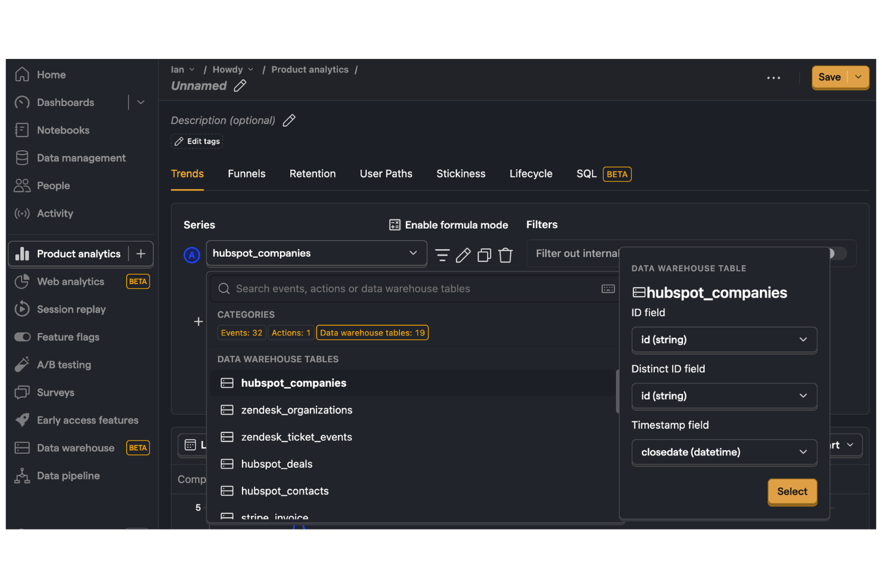Toggle the Events: 32 category filter
882x588 pixels.
pos(241,332)
